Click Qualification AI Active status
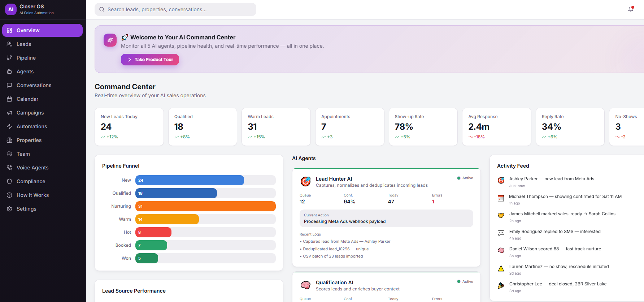The height and width of the screenshot is (302, 644). pyautogui.click(x=465, y=282)
